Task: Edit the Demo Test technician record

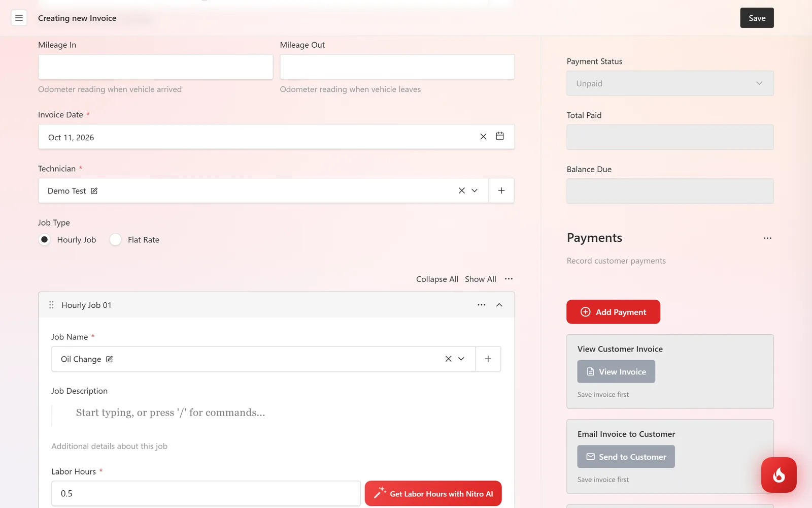Action: point(94,191)
